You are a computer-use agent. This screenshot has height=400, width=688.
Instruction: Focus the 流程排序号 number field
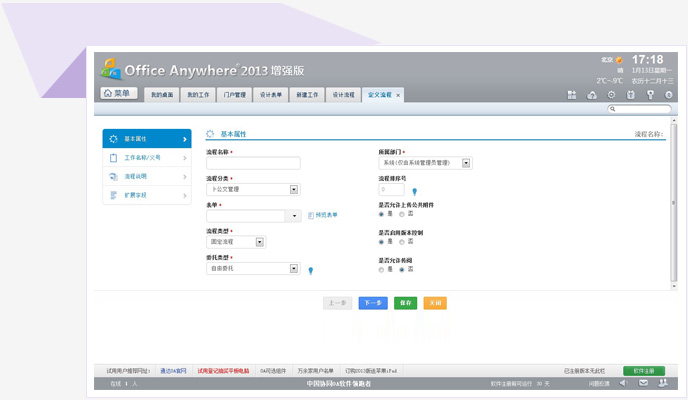pos(391,189)
